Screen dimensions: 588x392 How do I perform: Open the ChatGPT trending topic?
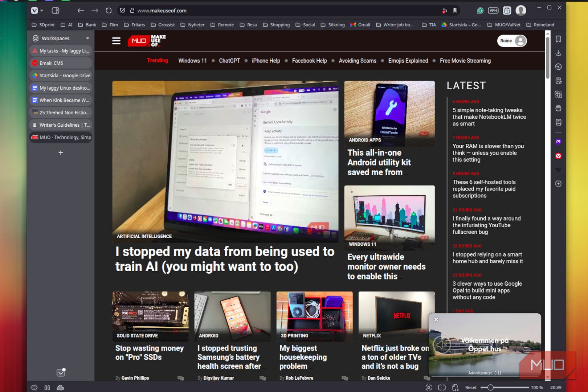point(229,61)
